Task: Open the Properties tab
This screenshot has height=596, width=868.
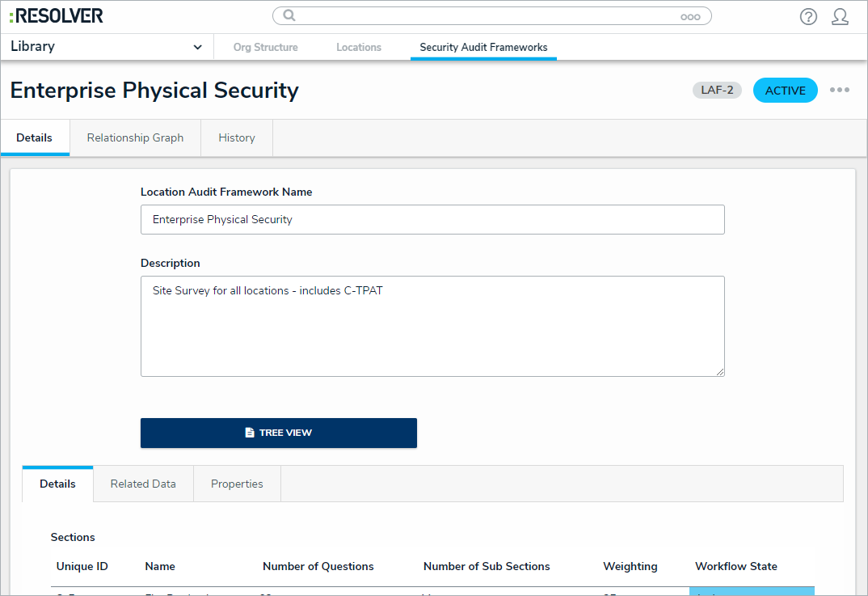Action: point(237,484)
